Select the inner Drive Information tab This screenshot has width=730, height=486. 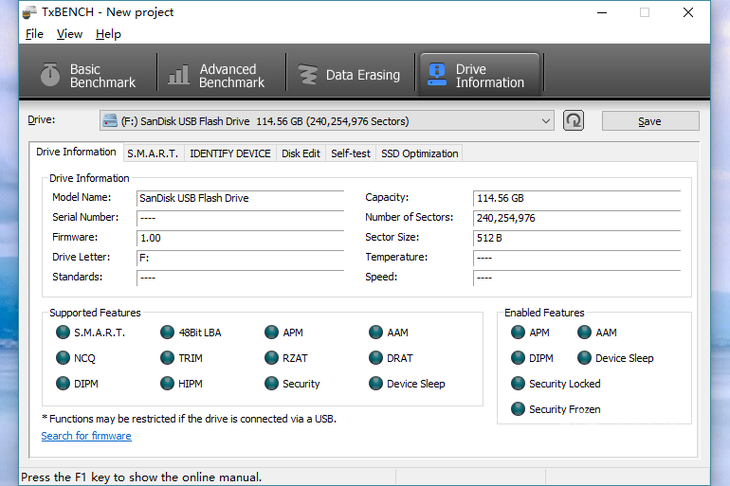tap(76, 152)
